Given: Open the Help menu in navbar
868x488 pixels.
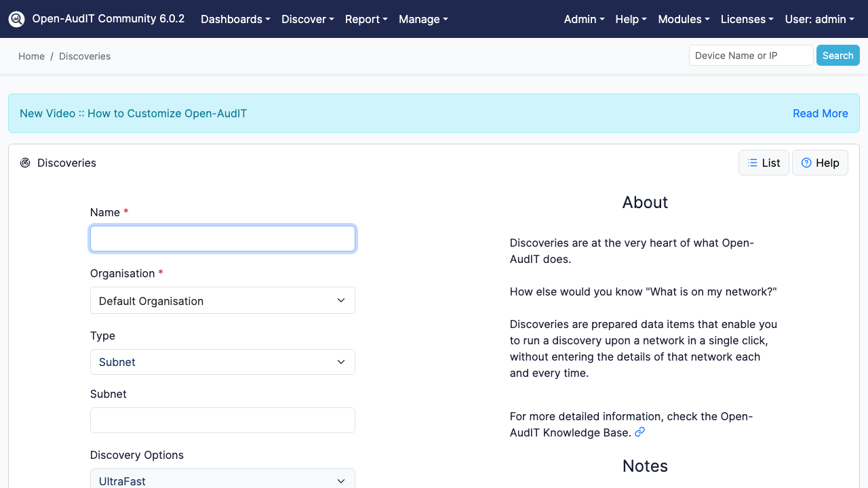Looking at the screenshot, I should 631,19.
